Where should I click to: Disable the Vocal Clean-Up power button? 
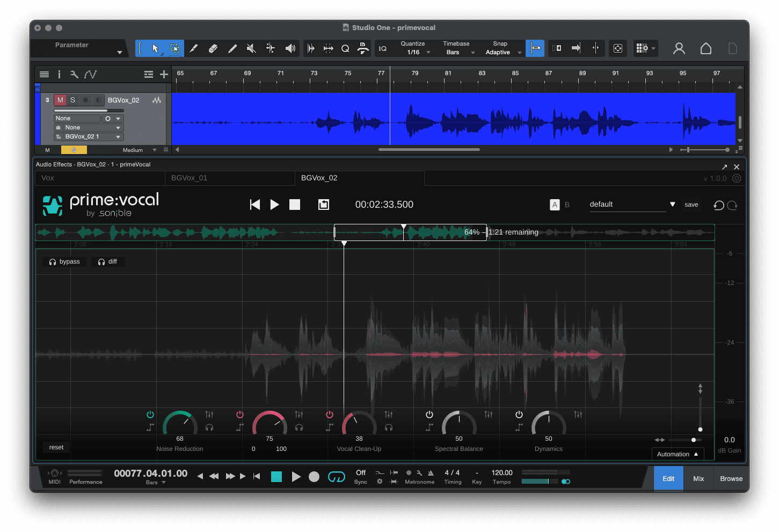pos(329,414)
